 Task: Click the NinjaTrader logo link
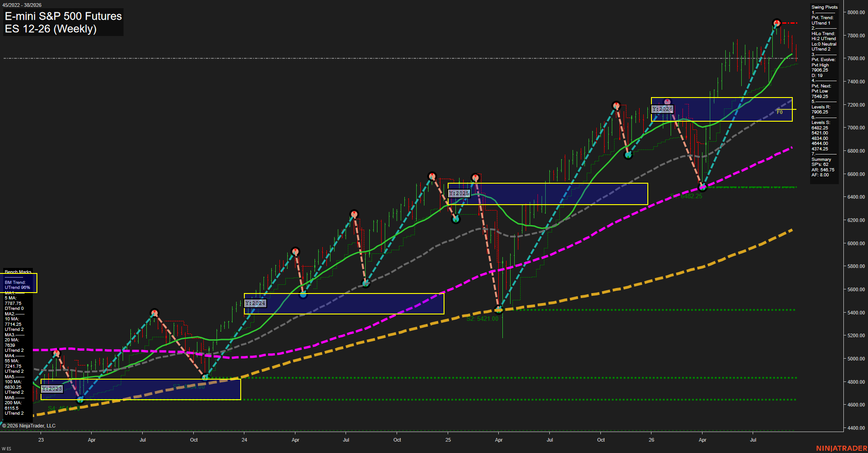click(841, 448)
